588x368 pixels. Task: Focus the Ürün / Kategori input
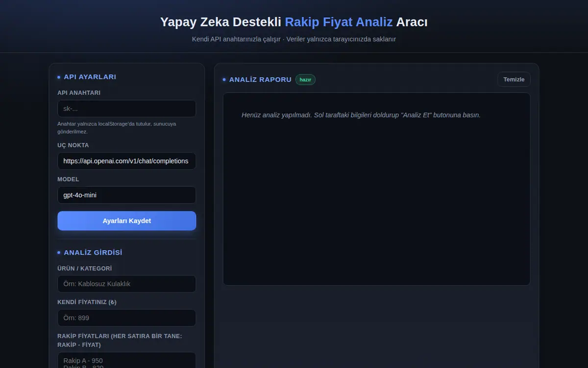[126, 284]
